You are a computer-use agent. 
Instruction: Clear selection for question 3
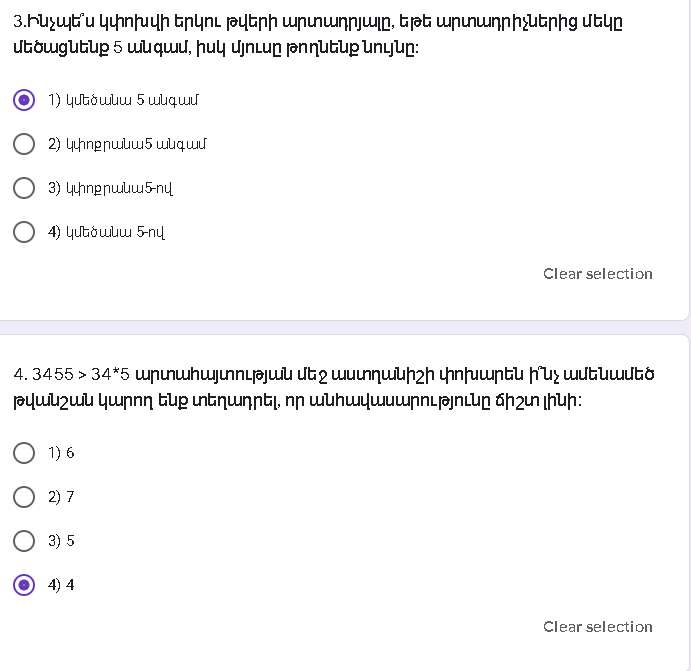pos(597,274)
